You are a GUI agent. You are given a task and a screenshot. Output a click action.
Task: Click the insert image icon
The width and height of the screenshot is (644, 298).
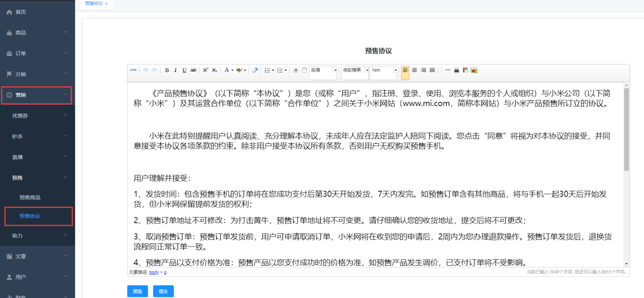pyautogui.click(x=474, y=70)
